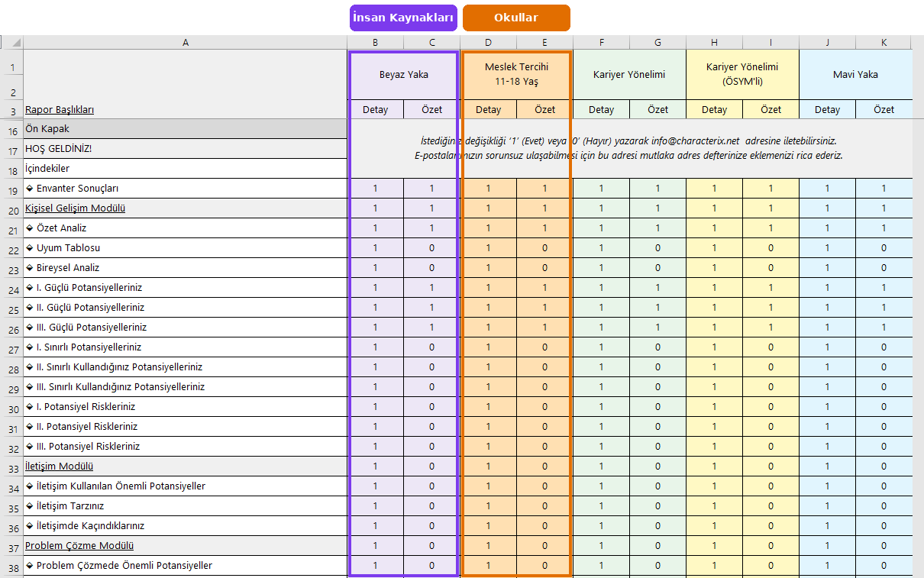Select the Problem Çözme Modülü heading
Viewport: 924px width, 578px height.
(x=186, y=546)
